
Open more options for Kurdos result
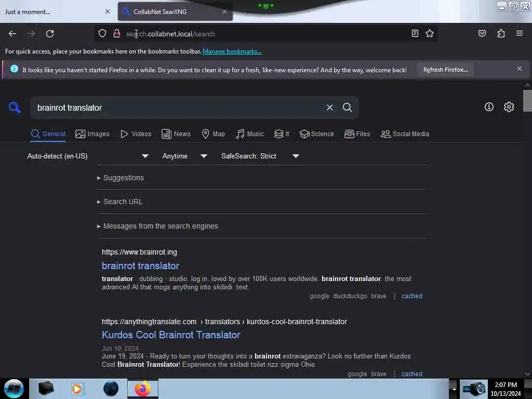point(394,374)
